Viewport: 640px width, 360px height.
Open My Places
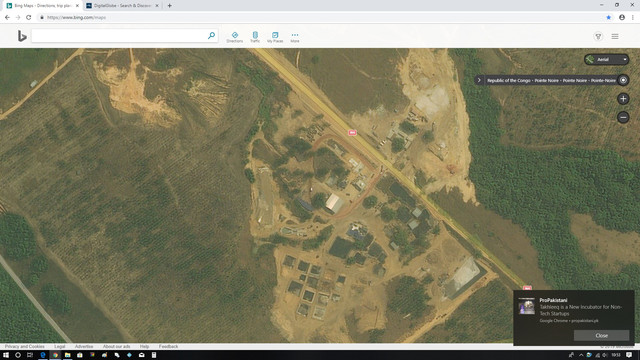[275, 37]
